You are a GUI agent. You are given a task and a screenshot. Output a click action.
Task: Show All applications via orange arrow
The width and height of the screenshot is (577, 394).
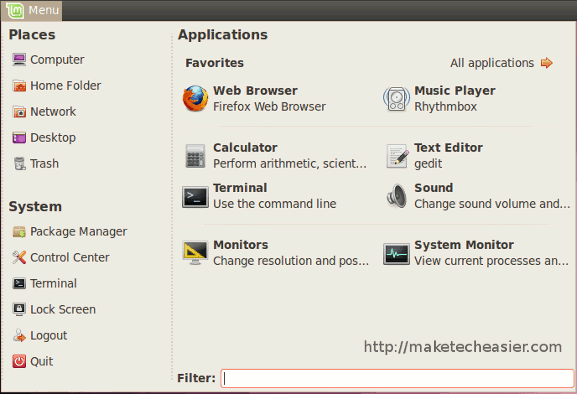click(547, 63)
